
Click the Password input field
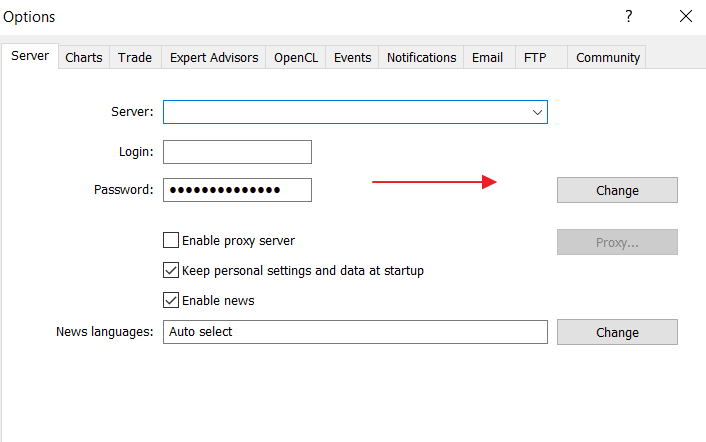click(x=237, y=190)
